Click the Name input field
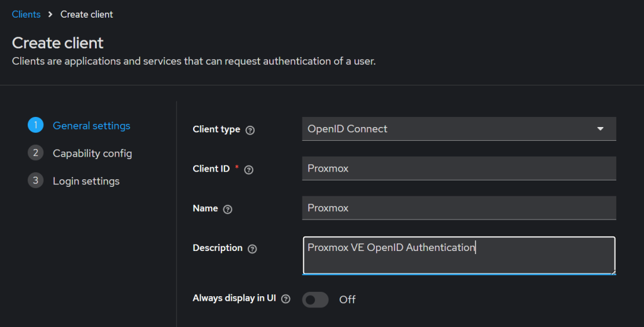644x327 pixels. click(458, 208)
